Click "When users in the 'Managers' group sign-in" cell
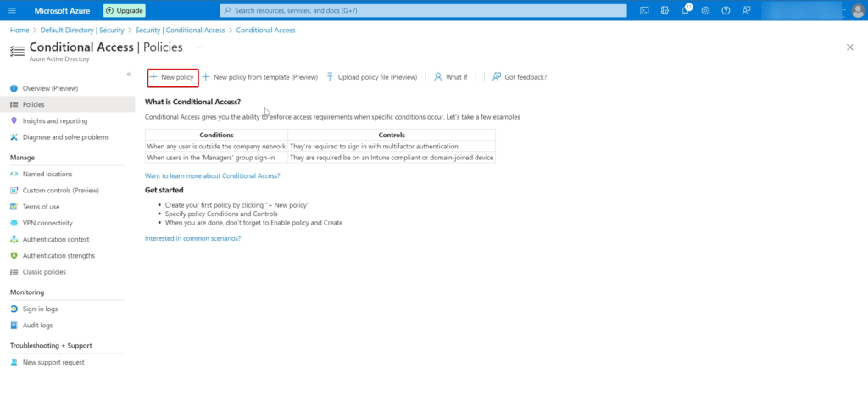The width and height of the screenshot is (868, 412). pos(216,158)
